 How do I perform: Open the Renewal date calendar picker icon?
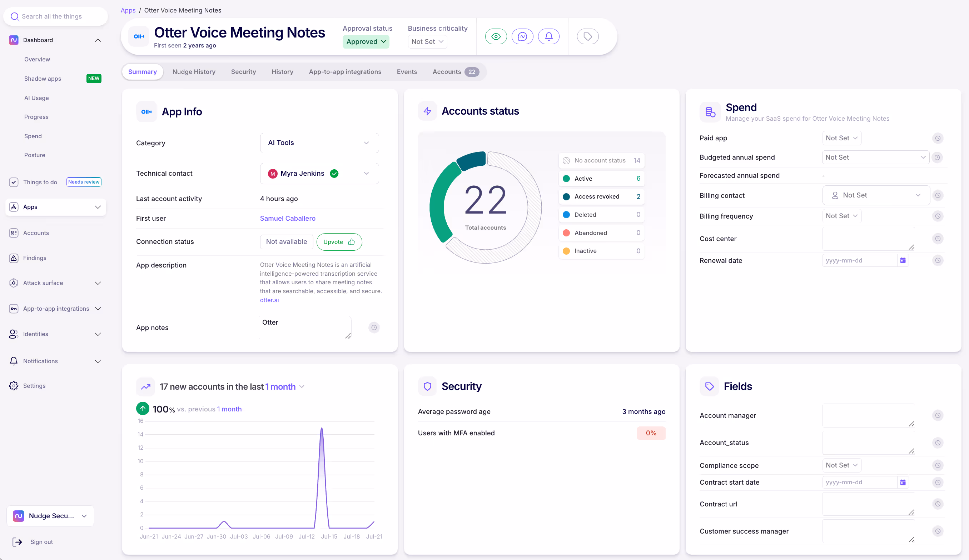(903, 261)
